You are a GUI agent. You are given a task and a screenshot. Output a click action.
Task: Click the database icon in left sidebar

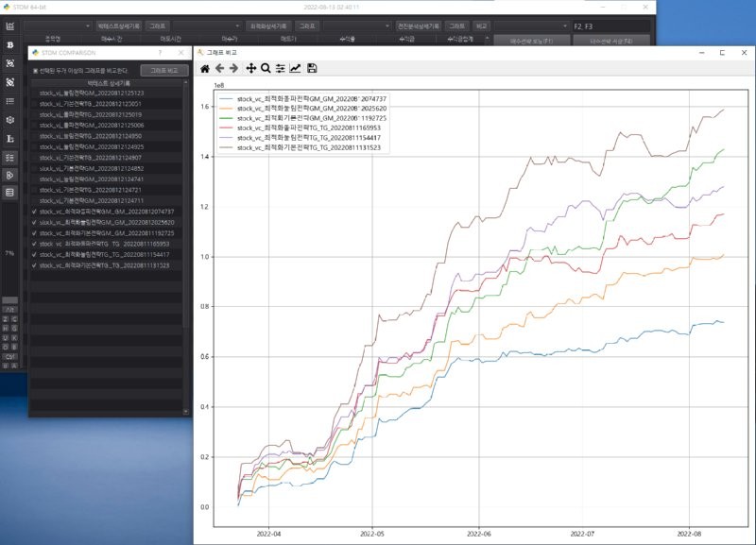[10, 193]
